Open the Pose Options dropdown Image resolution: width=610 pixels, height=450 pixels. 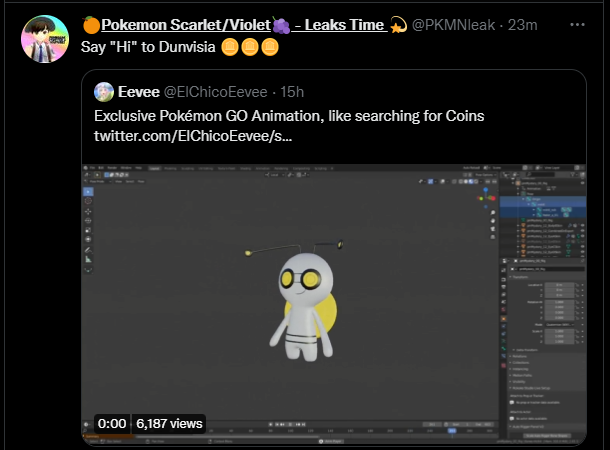[485, 175]
